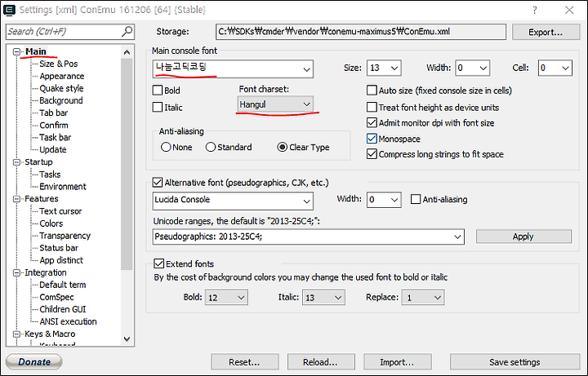Viewport: 588px width, 376px height.
Task: Uncheck Admit monitor dpi with font size
Action: tap(372, 123)
